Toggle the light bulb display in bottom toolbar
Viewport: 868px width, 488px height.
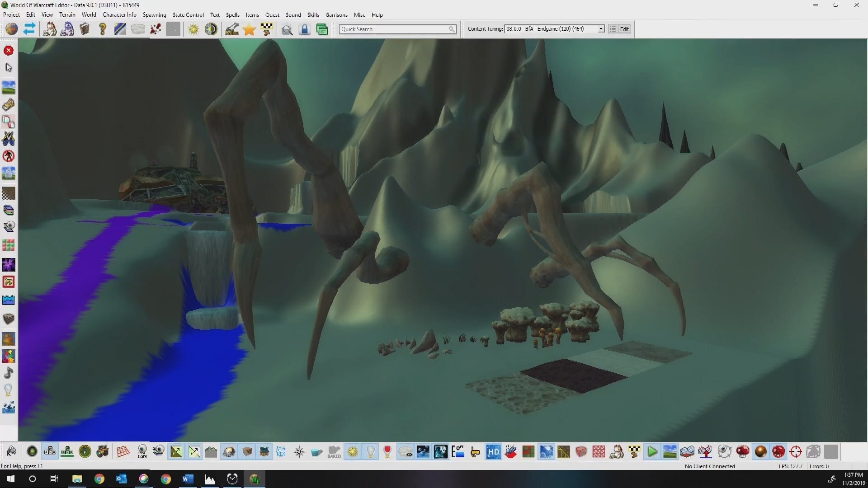(370, 451)
